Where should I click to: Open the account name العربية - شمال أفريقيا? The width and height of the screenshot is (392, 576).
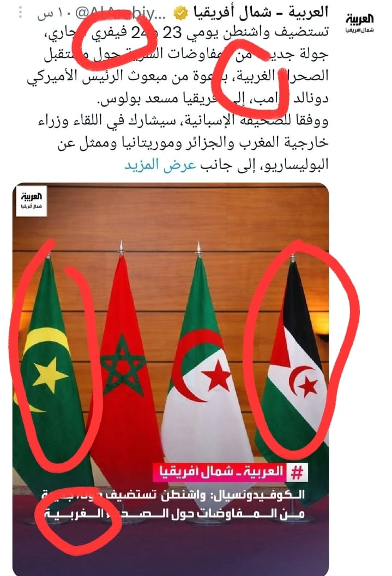(x=260, y=12)
